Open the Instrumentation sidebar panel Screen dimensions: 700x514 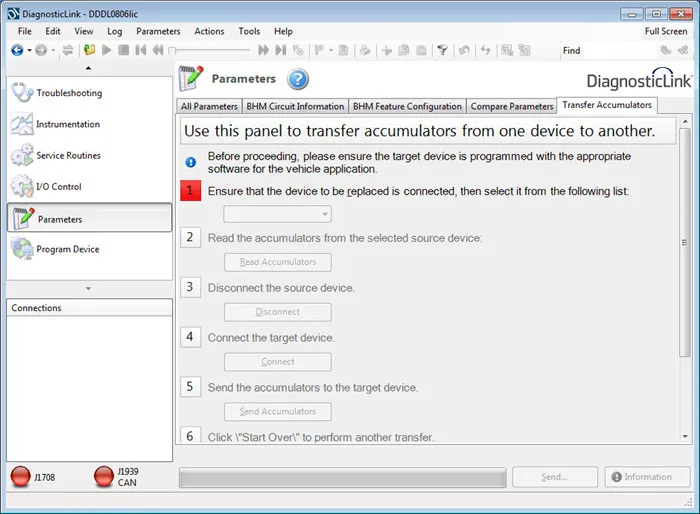(89, 124)
